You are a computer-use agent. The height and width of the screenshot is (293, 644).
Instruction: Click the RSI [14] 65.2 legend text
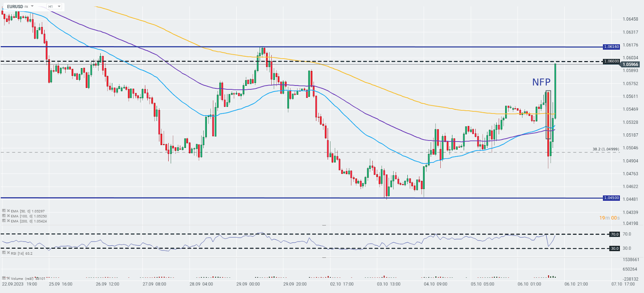pyautogui.click(x=22, y=254)
